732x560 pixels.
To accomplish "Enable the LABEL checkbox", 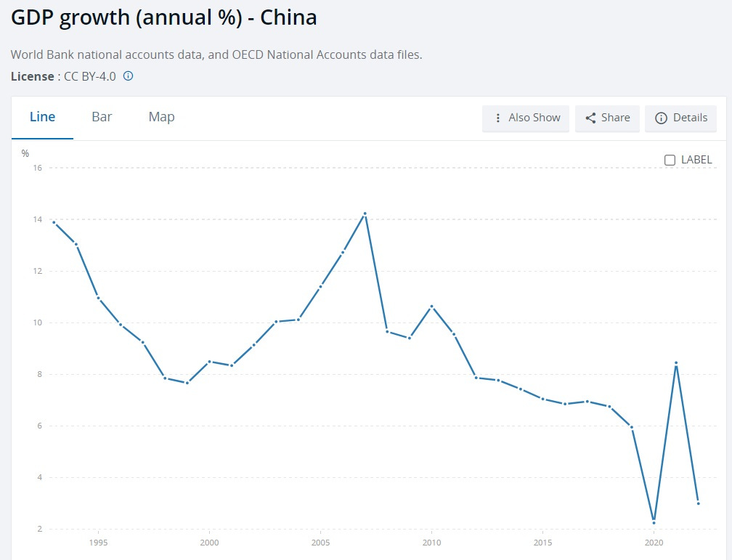I will (669, 160).
